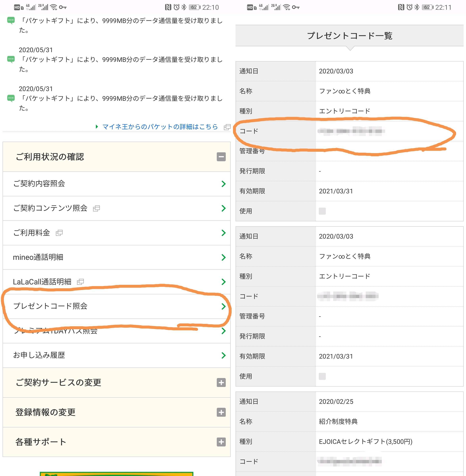Toggle 使用 checkbox of first present code
This screenshot has width=466, height=476.
322,211
